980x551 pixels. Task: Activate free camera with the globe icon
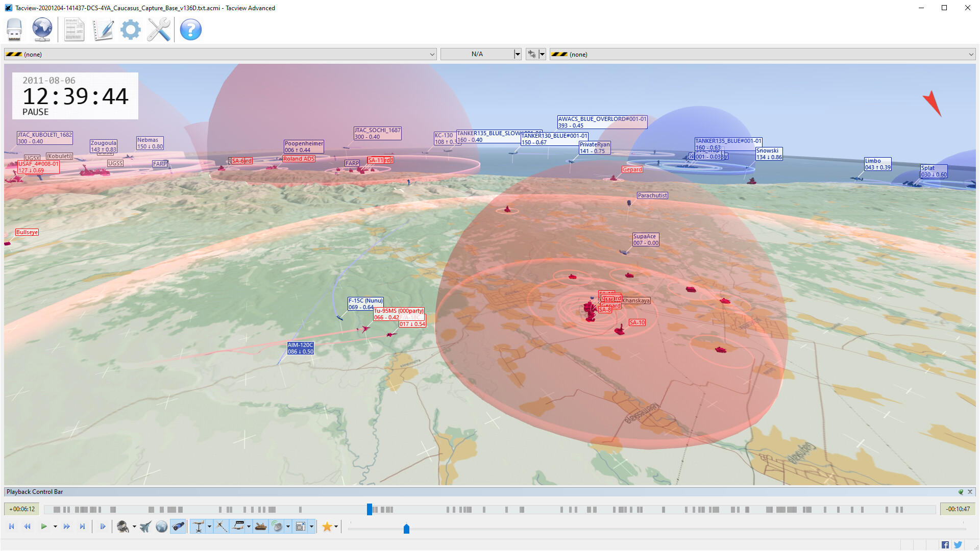coord(162,527)
